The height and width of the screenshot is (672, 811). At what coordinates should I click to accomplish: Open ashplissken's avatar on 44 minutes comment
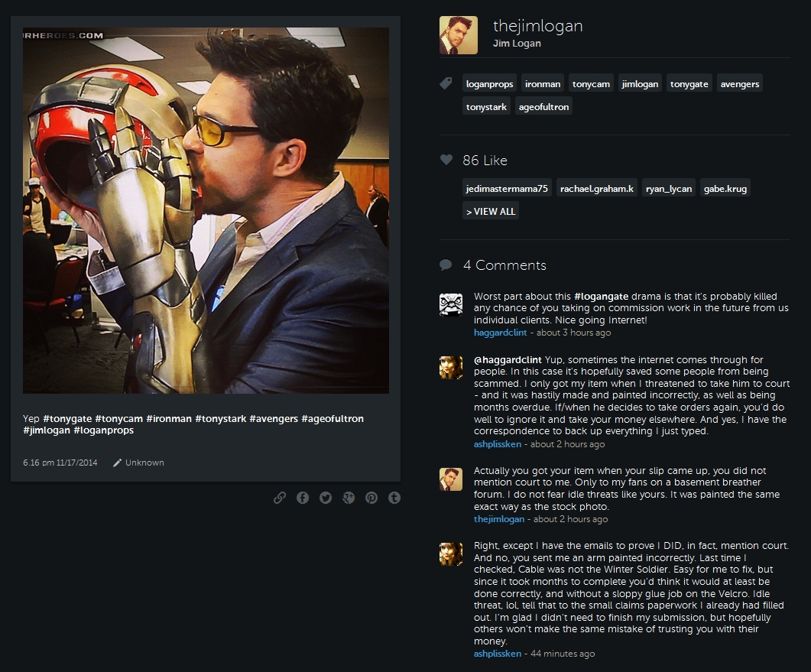450,554
